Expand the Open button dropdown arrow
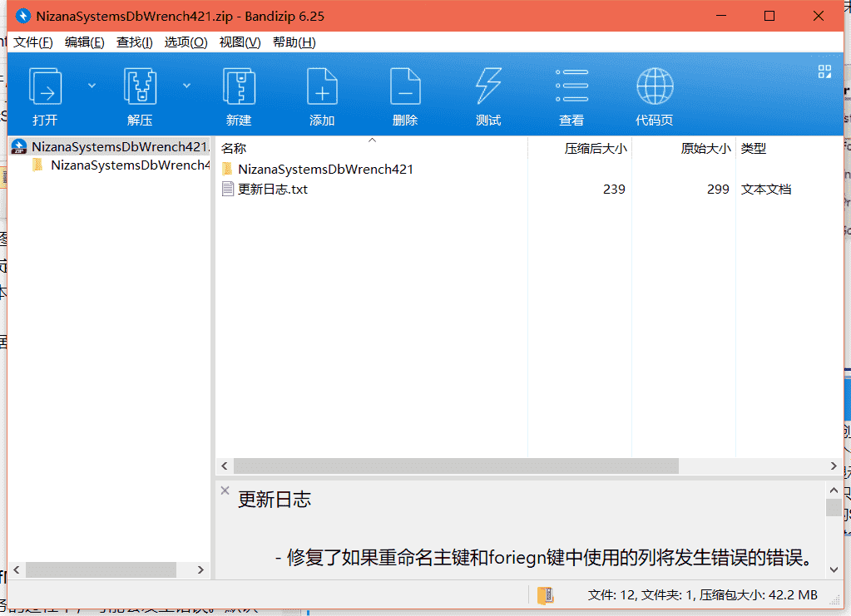 [92, 86]
